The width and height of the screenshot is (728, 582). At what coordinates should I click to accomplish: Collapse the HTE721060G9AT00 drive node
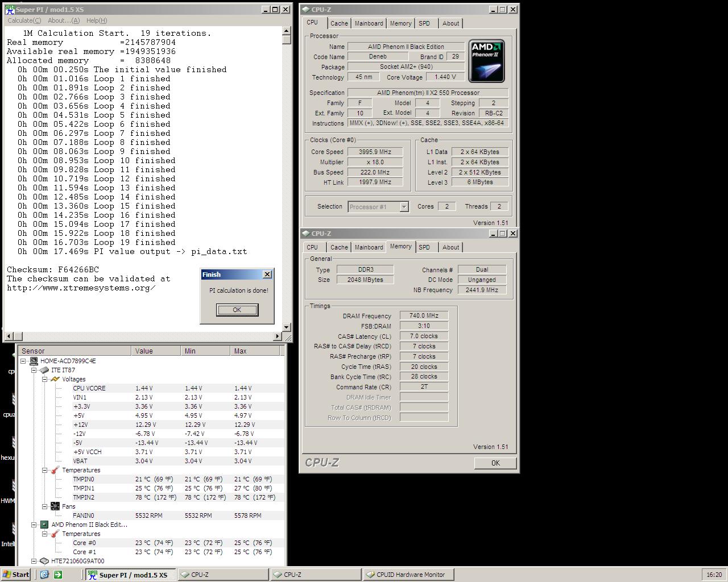(34, 561)
